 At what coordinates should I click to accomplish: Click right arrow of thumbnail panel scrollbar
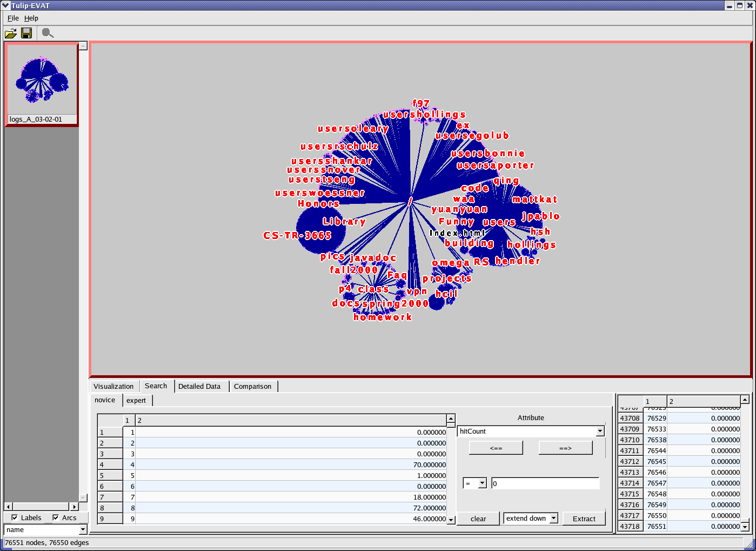tap(75, 507)
